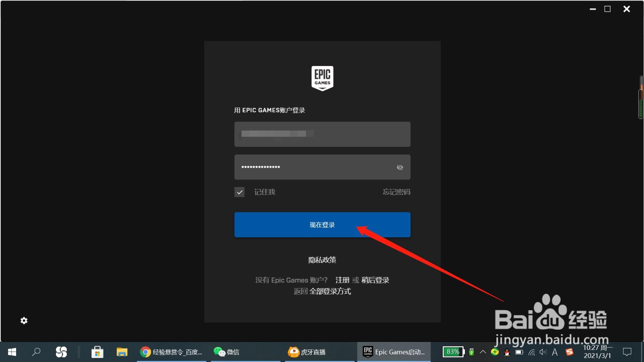Click the QQ penguin tray icon
This screenshot has height=362, width=644.
507,352
